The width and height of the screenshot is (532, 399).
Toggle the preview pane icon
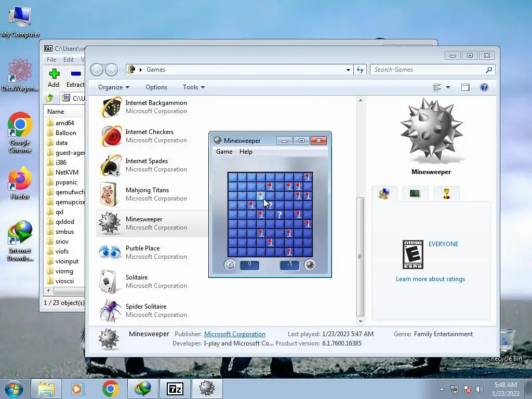(465, 87)
